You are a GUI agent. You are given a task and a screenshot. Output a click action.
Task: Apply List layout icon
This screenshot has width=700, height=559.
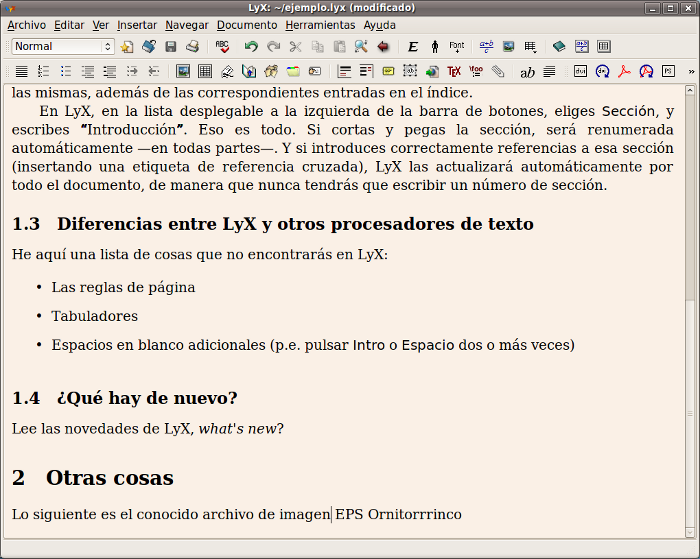[x=88, y=71]
